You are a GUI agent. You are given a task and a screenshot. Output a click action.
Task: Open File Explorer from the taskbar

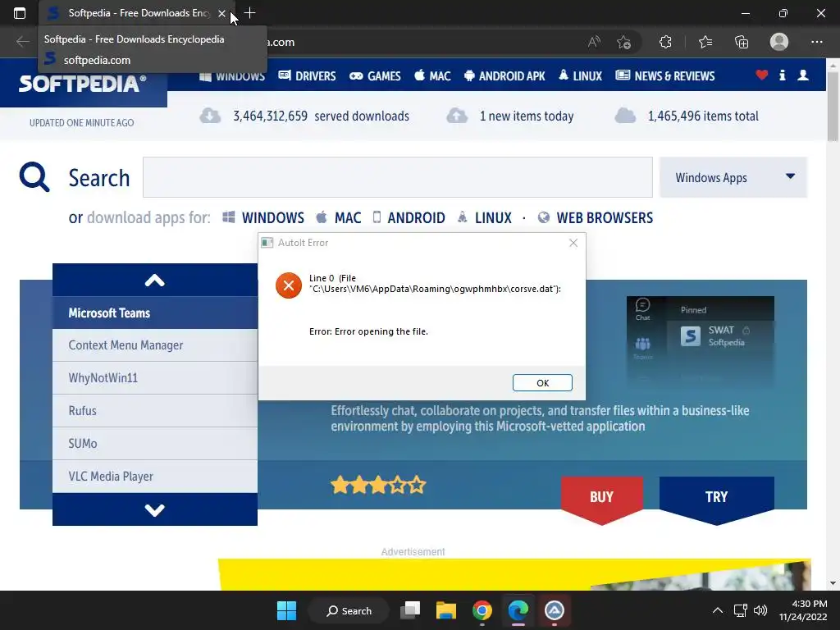coord(445,610)
